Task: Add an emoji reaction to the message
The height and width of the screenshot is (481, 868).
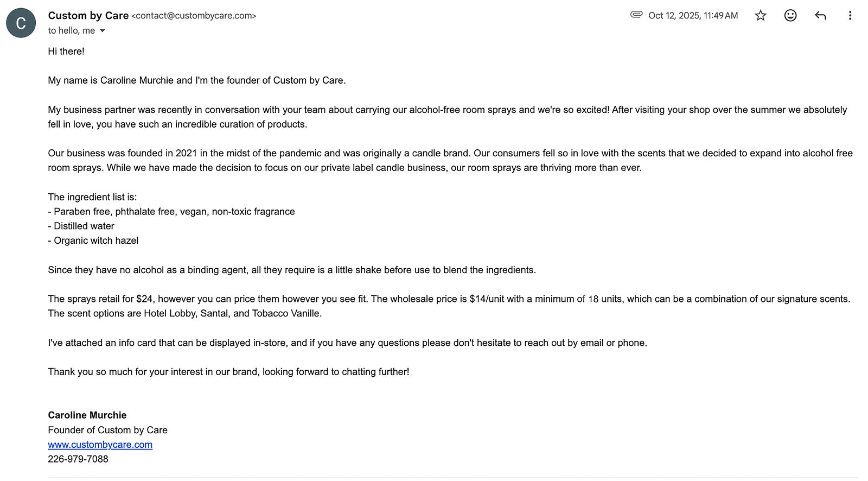Action: [790, 15]
